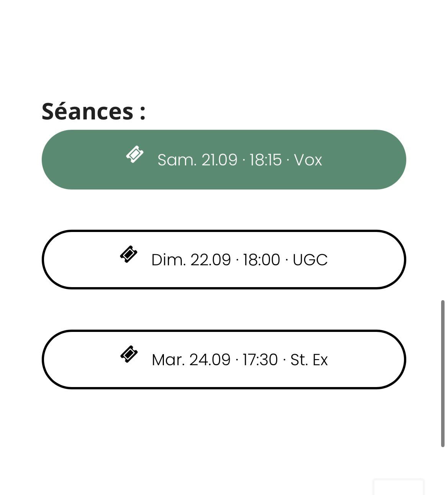Select the Dim. 22.09 UGC session button
The image size is (448, 495).
point(224,260)
